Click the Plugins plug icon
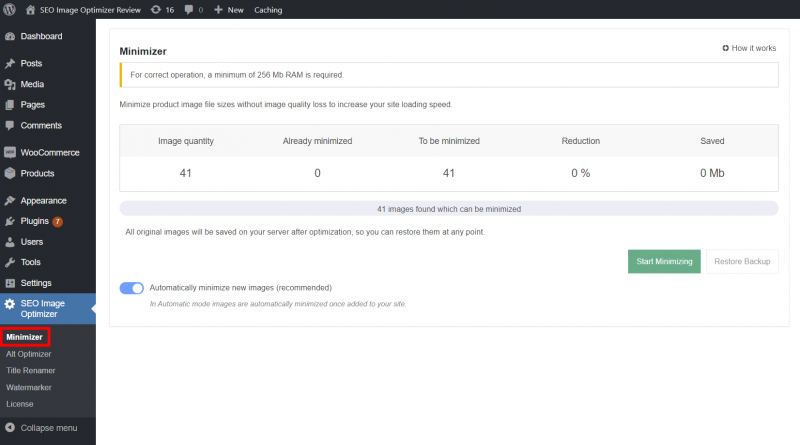The image size is (800, 445). [x=10, y=221]
